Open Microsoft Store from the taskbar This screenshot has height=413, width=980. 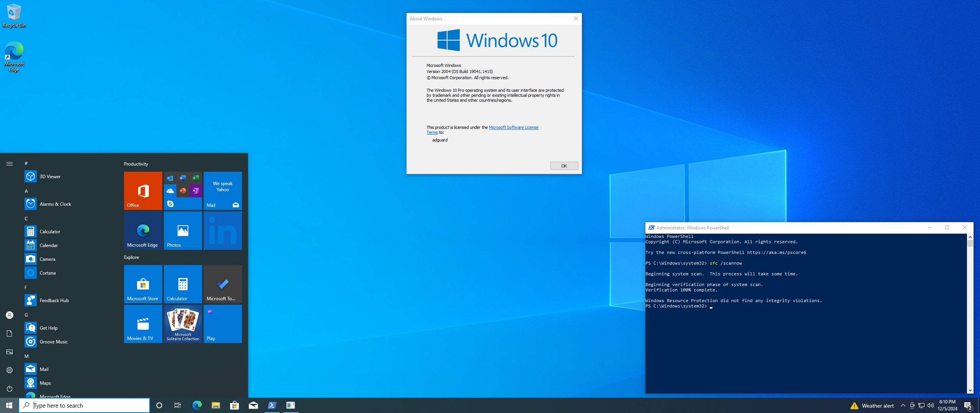[x=234, y=405]
